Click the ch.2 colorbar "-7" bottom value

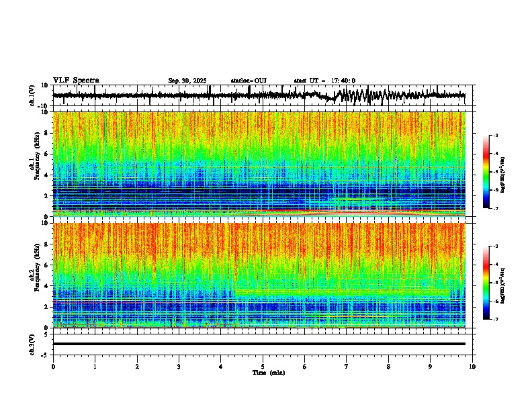tap(496, 319)
